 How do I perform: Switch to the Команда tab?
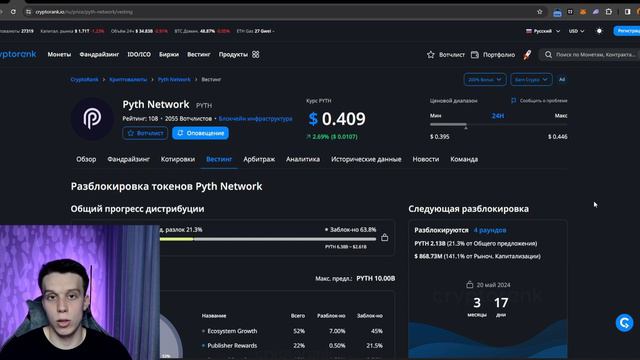(x=464, y=159)
